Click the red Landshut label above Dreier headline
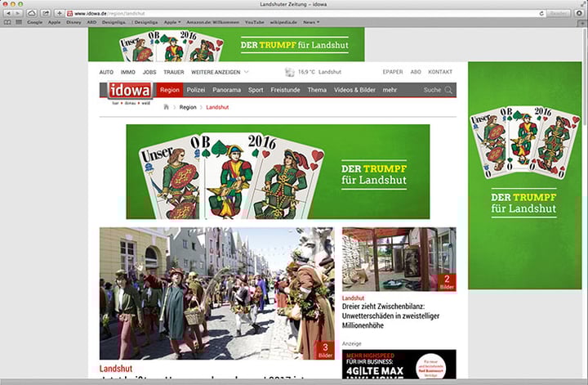Screen dimensions: 588x385 [353, 298]
